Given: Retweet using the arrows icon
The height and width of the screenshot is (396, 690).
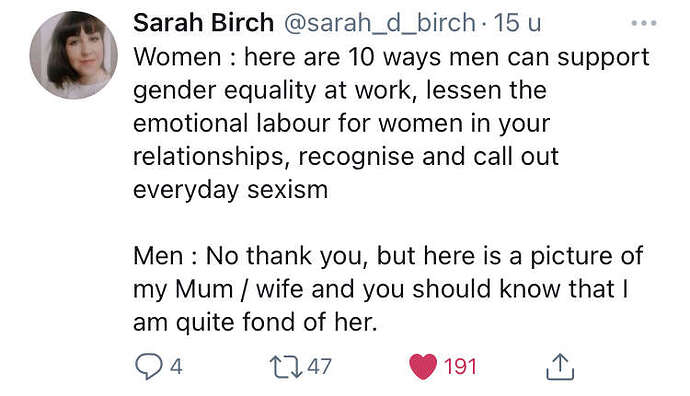Looking at the screenshot, I should click(x=286, y=367).
